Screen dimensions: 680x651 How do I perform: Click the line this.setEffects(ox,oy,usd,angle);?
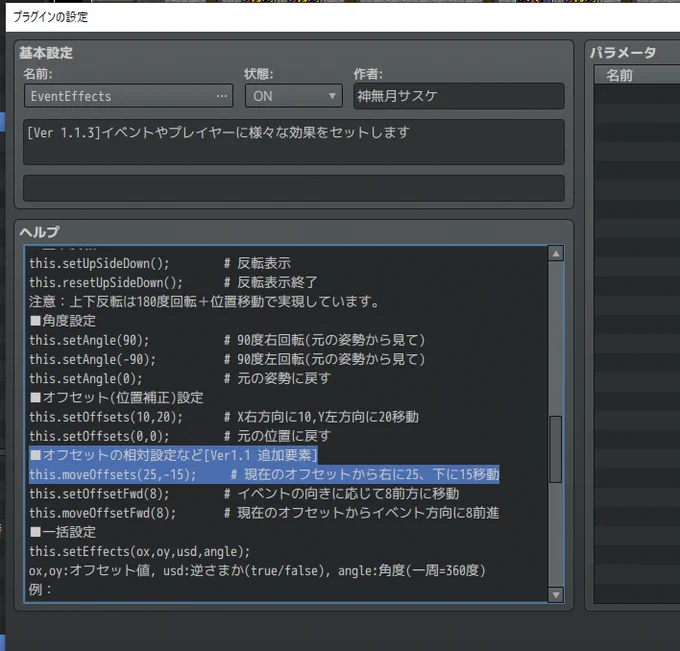coord(140,551)
